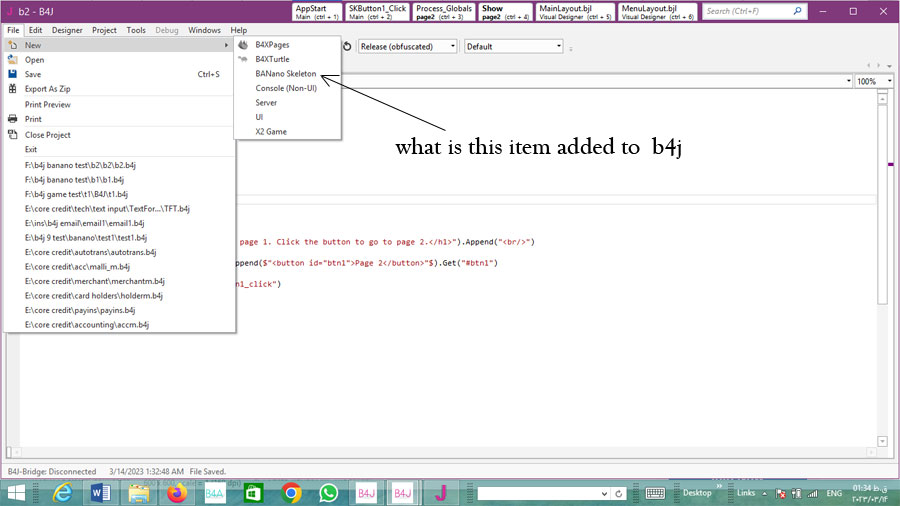The width and height of the screenshot is (900, 506).
Task: Click the B4XTurtle template icon
Action: (243, 59)
